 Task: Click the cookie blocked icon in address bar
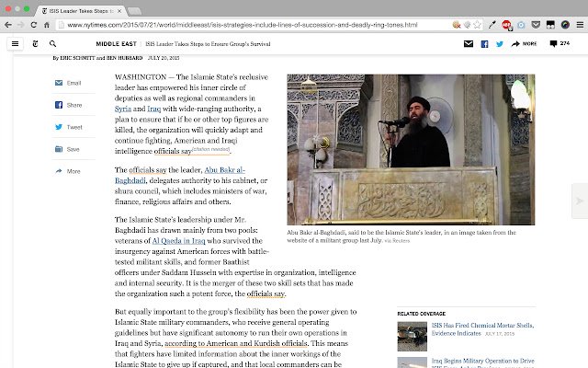point(457,25)
